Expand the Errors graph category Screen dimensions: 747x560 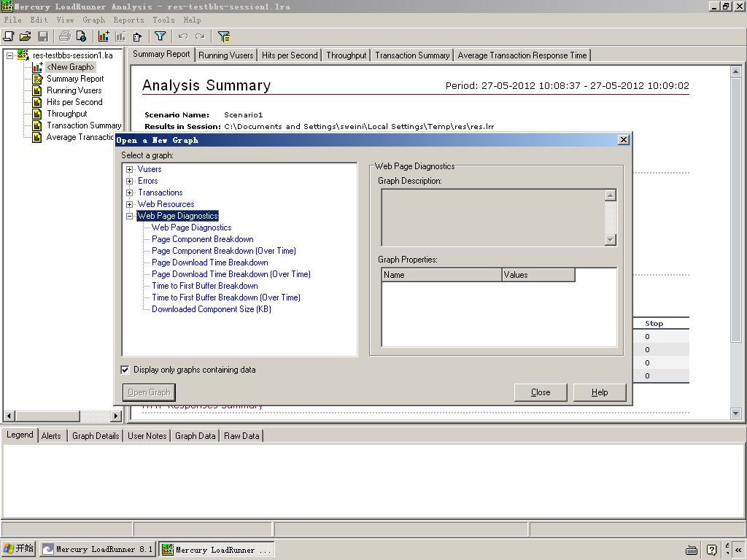(x=130, y=181)
